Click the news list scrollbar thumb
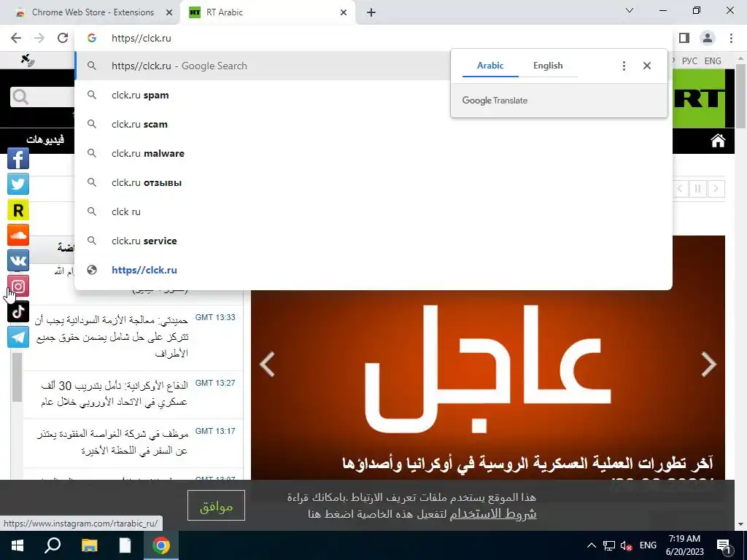The width and height of the screenshot is (747, 560). point(18,377)
